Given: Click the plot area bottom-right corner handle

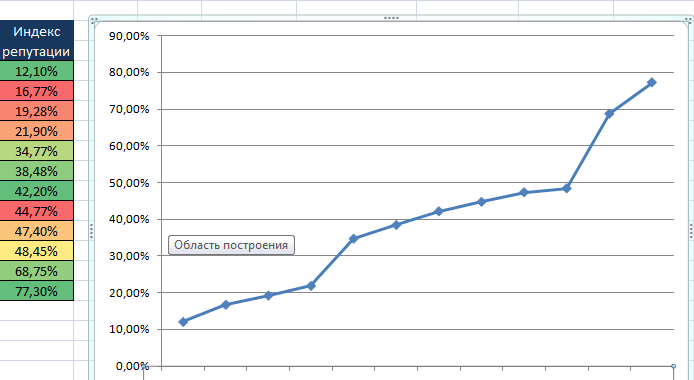Looking at the screenshot, I should tap(674, 366).
